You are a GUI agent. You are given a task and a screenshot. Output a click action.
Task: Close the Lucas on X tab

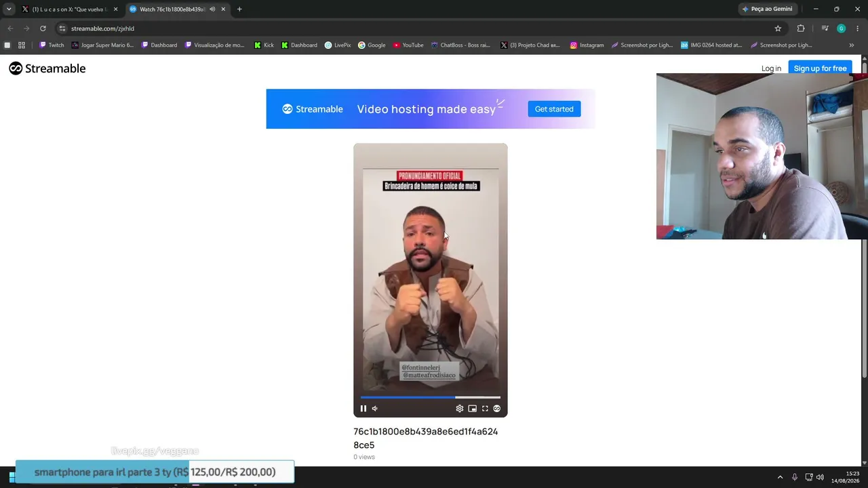pos(115,9)
